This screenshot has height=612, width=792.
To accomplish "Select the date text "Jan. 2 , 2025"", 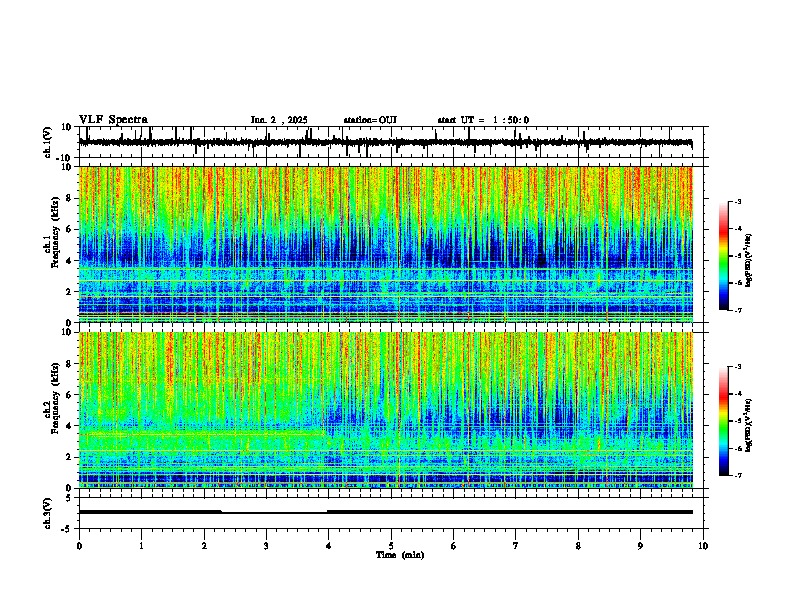I will pyautogui.click(x=279, y=120).
